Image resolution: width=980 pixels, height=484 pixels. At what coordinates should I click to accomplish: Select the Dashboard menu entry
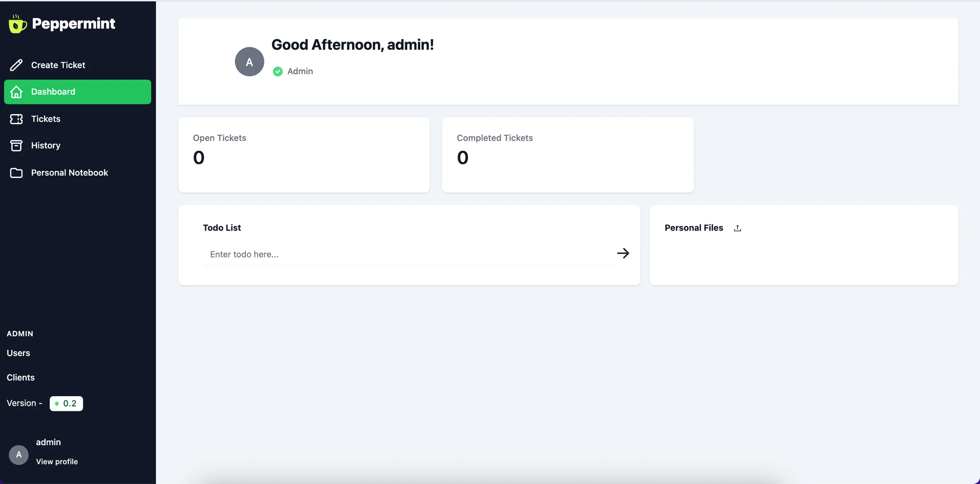click(53, 92)
